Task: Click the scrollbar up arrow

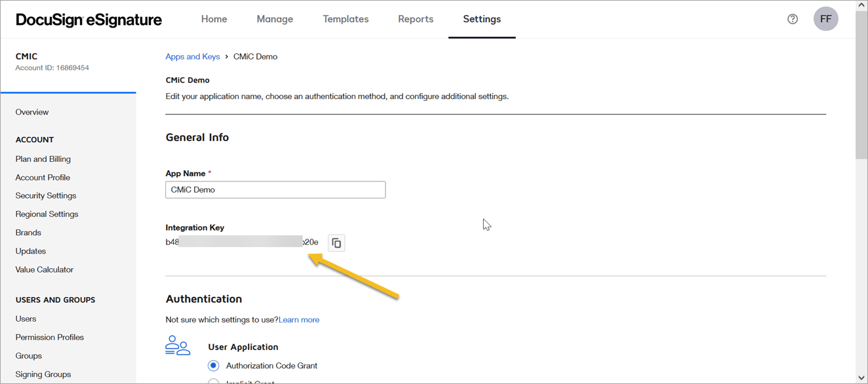Action: pyautogui.click(x=861, y=5)
